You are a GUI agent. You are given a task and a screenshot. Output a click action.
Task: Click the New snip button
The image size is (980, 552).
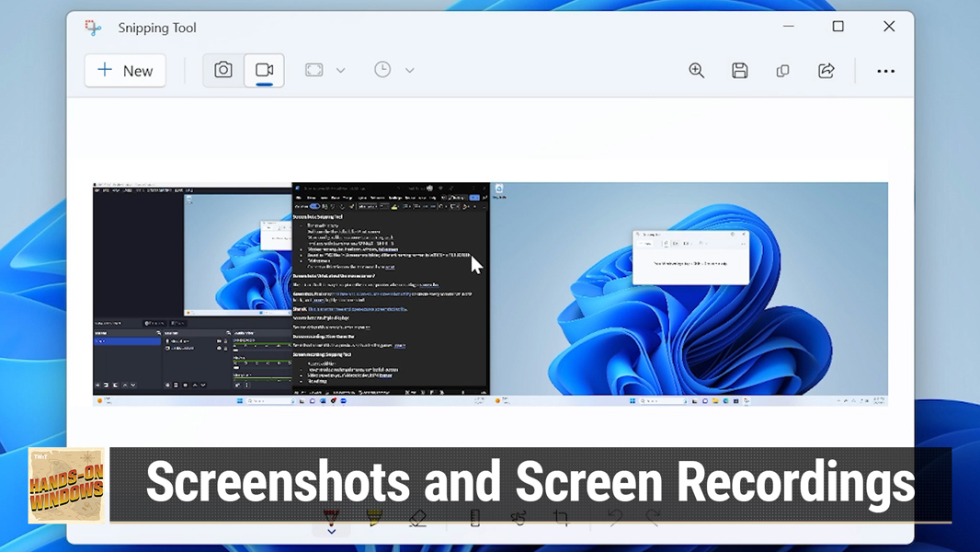[x=125, y=71]
